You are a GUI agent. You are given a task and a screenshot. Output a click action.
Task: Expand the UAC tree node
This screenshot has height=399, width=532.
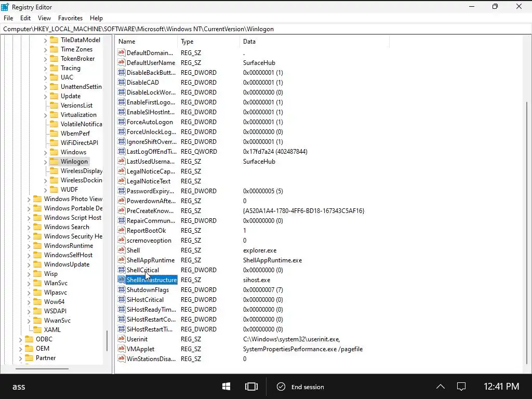[x=46, y=78]
